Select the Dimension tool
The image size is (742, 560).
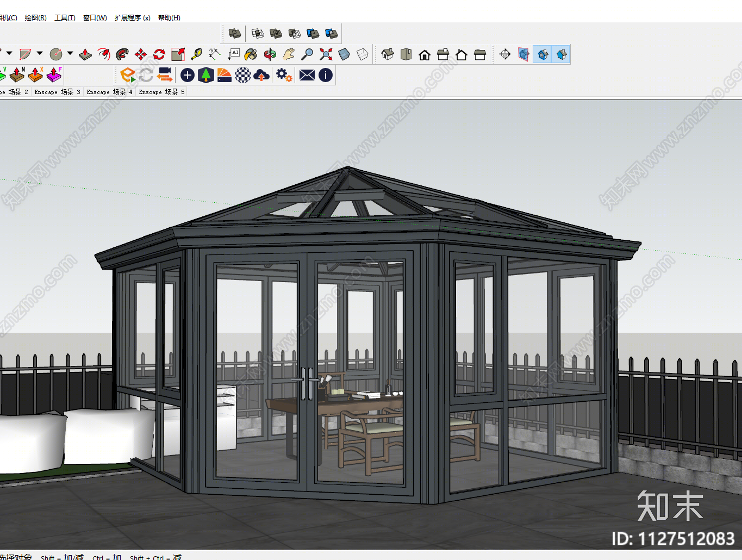tap(215, 54)
